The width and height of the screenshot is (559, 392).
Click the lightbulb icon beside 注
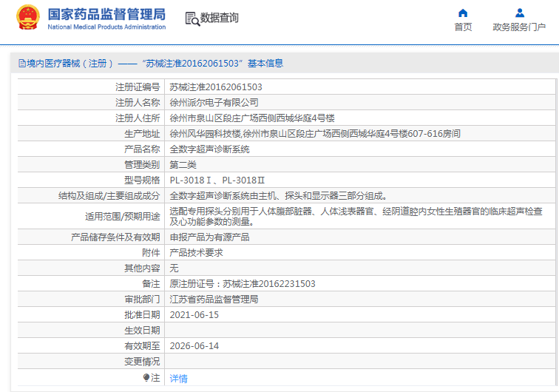pyautogui.click(x=146, y=377)
